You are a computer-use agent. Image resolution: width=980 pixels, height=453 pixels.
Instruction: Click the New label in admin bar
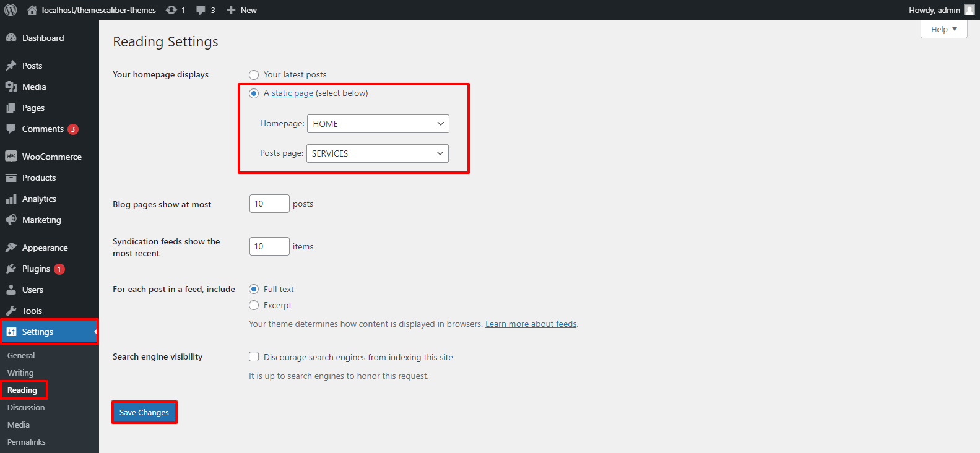(x=249, y=10)
